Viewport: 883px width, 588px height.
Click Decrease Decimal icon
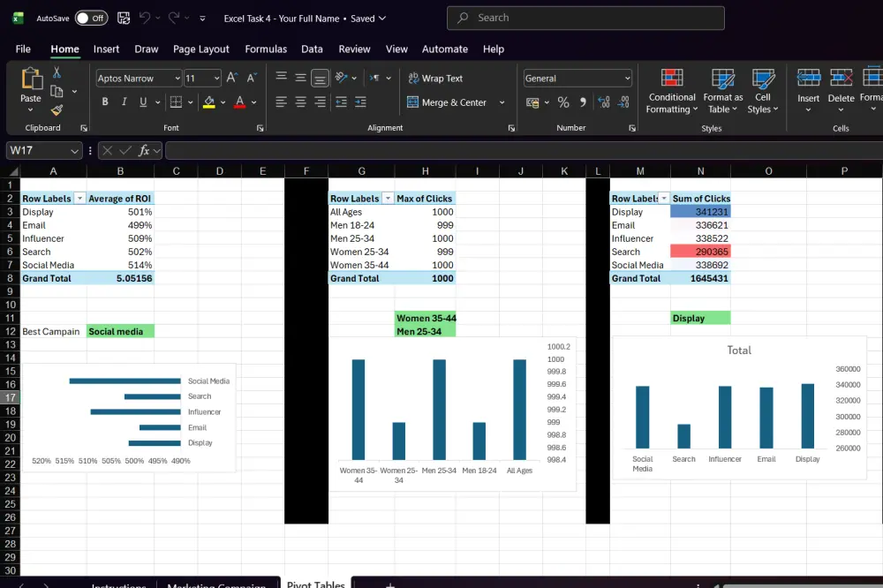tap(623, 102)
